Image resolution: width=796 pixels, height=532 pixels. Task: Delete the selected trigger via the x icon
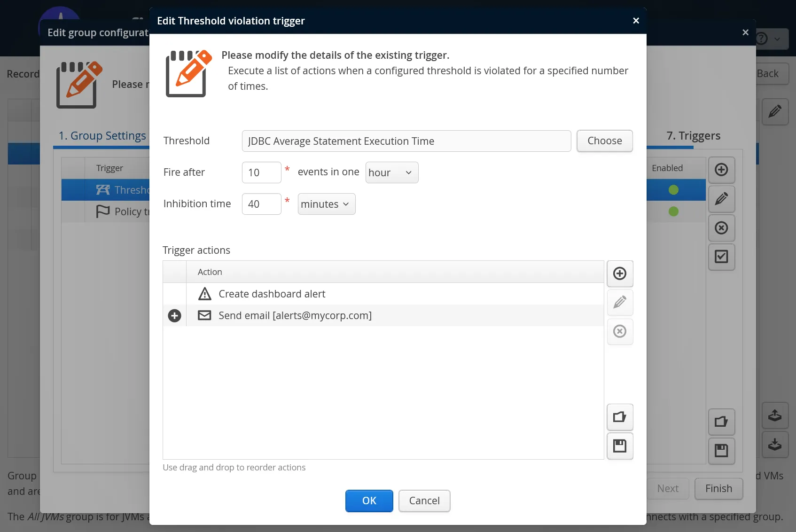[722, 228]
